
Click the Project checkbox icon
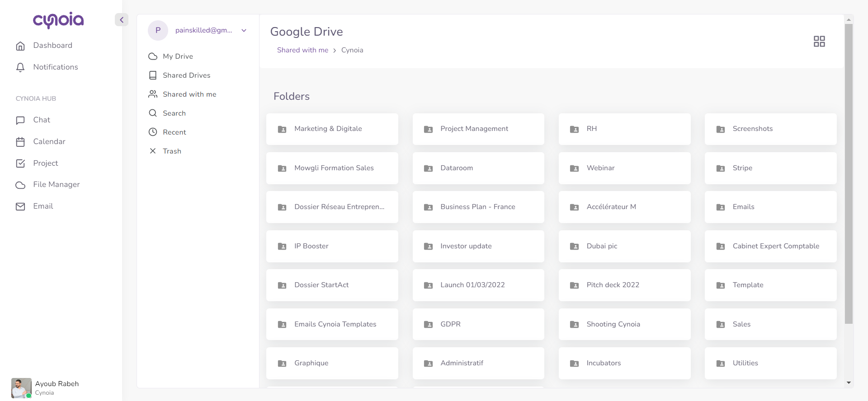tap(20, 163)
